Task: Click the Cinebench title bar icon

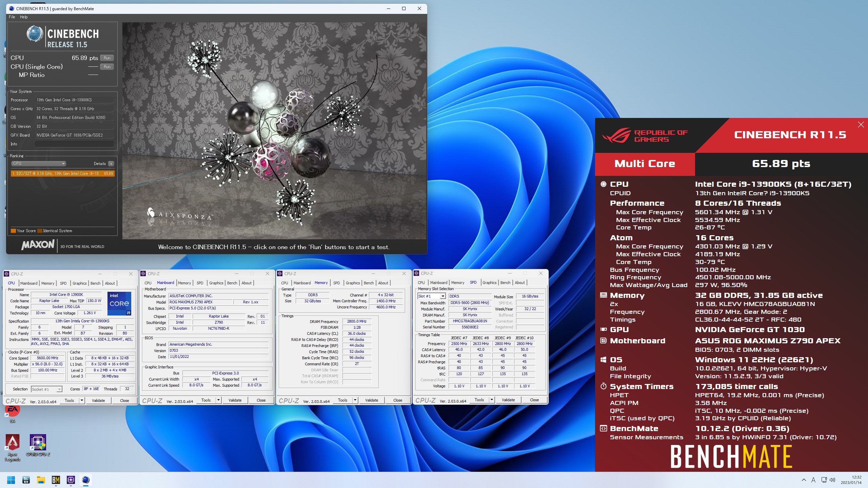Action: tap(12, 8)
